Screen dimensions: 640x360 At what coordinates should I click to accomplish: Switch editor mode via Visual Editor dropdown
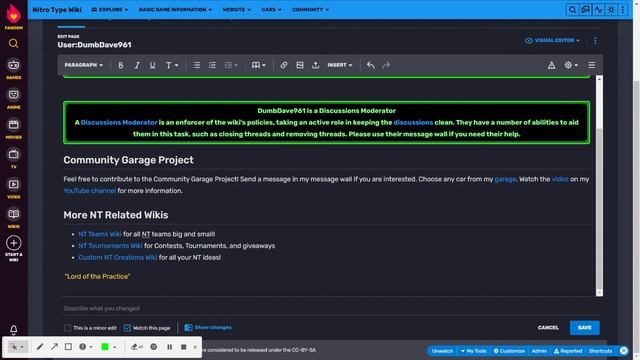coord(552,40)
